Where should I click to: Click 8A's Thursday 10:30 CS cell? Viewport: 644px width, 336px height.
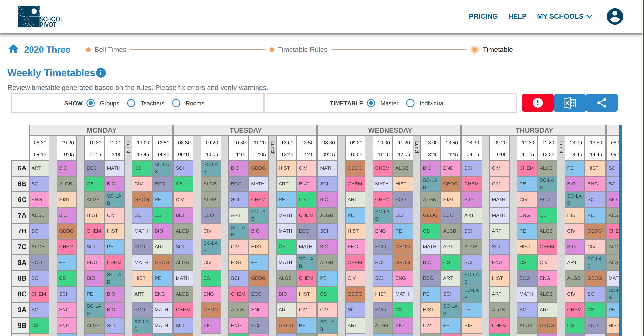coord(527,262)
